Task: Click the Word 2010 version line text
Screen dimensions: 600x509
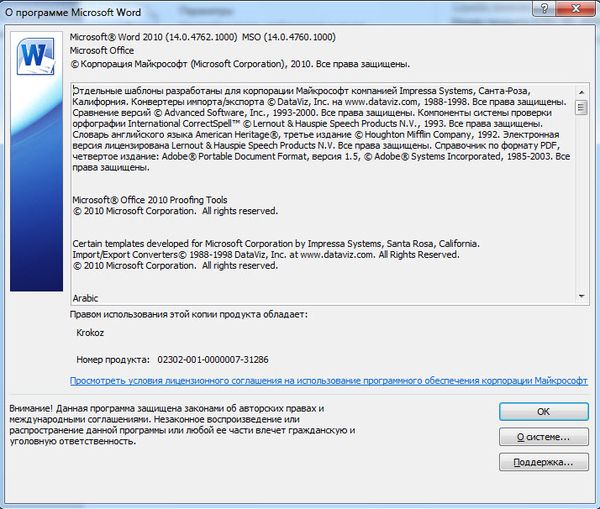Action: pos(202,37)
